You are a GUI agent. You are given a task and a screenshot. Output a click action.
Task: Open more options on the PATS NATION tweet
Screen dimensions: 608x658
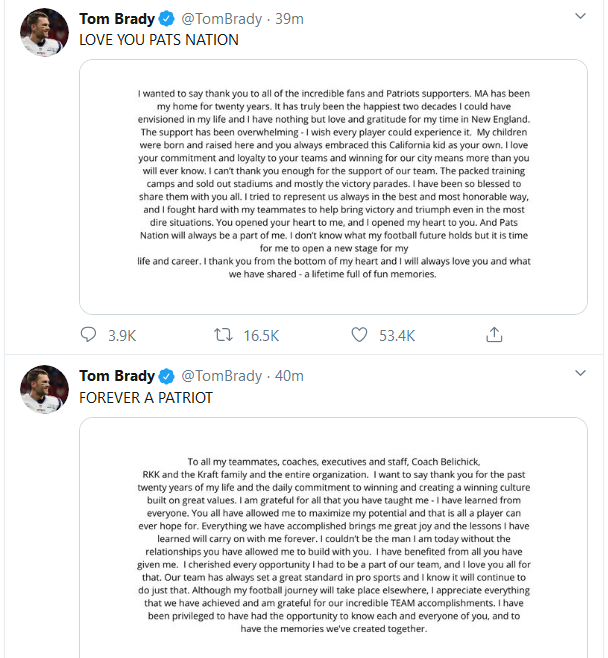point(580,18)
